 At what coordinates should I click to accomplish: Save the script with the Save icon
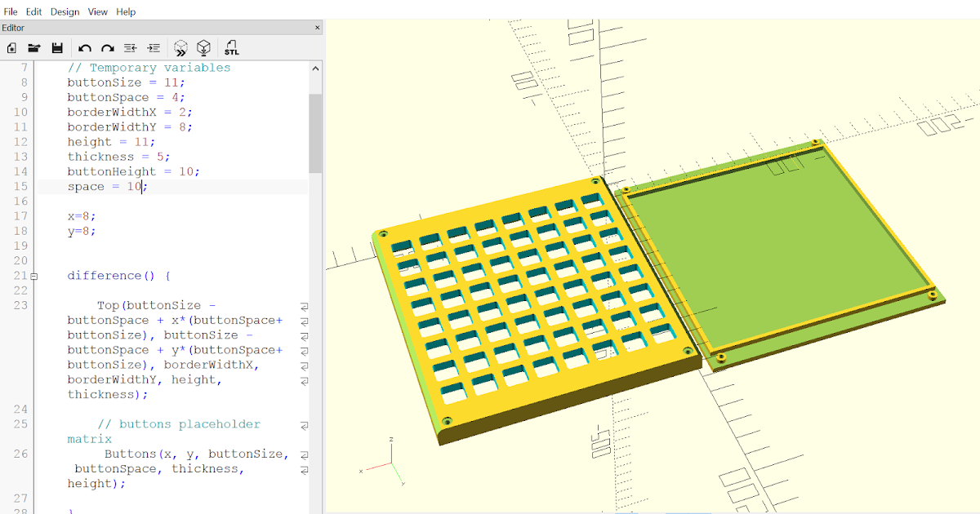coord(57,47)
